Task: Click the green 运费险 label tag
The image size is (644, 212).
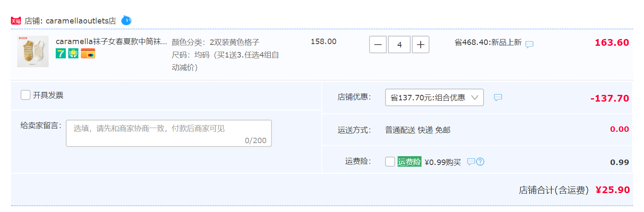Action: pos(409,162)
